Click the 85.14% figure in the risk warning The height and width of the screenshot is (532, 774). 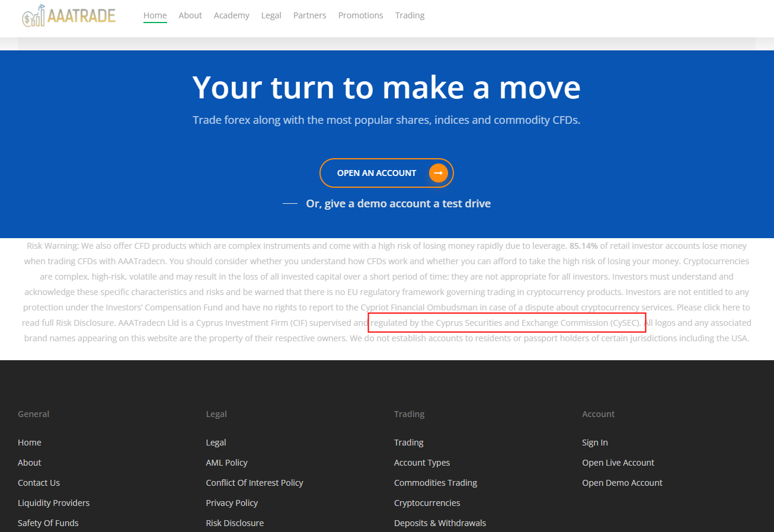tap(584, 246)
